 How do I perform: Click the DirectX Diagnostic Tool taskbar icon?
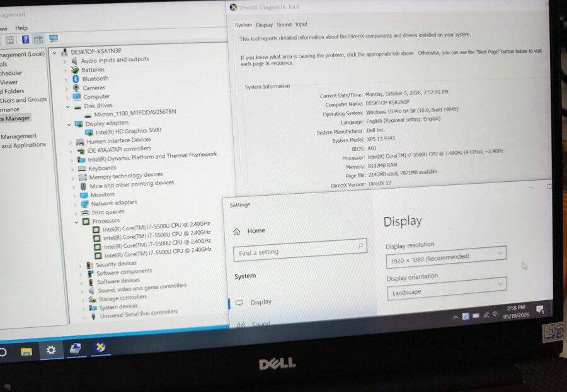[x=100, y=347]
